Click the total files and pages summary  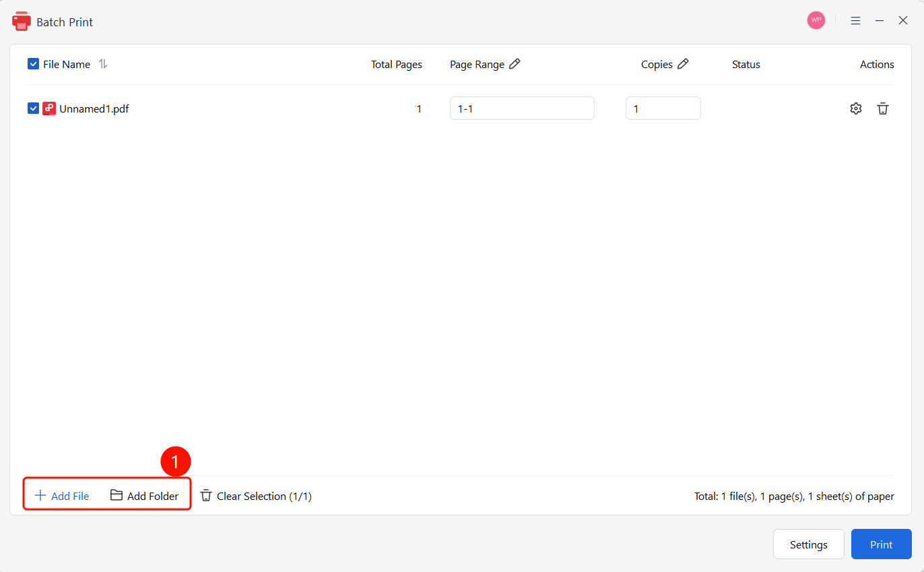point(795,497)
